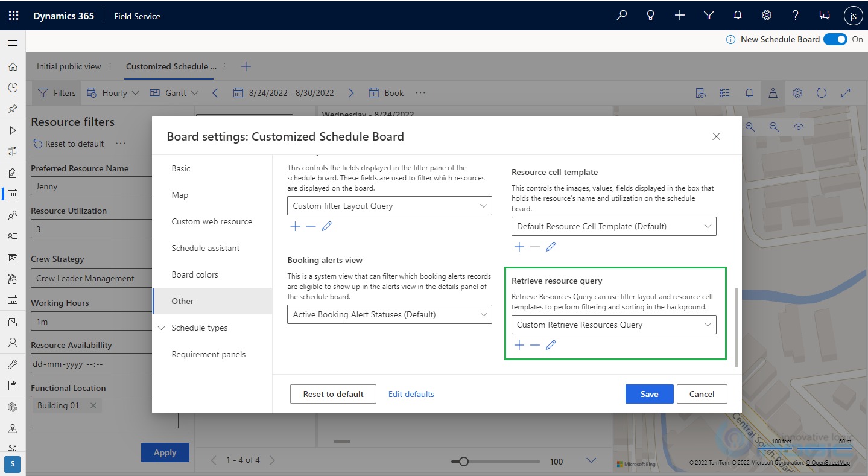Click the Edit defaults link
This screenshot has width=868, height=476.
click(411, 393)
